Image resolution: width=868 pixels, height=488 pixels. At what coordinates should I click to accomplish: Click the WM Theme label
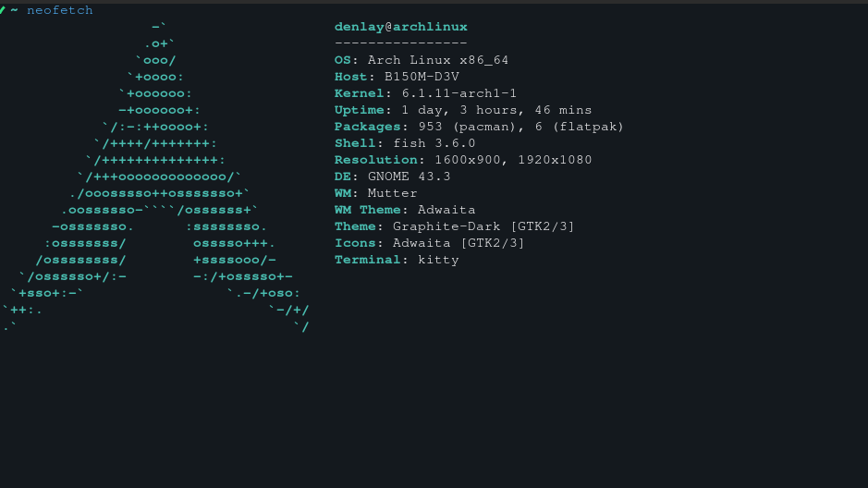(x=368, y=210)
